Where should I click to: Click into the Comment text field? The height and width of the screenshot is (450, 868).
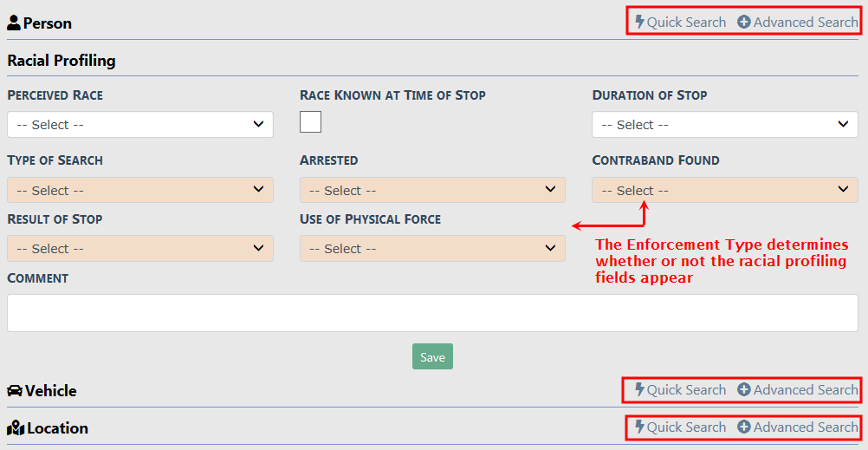(432, 313)
